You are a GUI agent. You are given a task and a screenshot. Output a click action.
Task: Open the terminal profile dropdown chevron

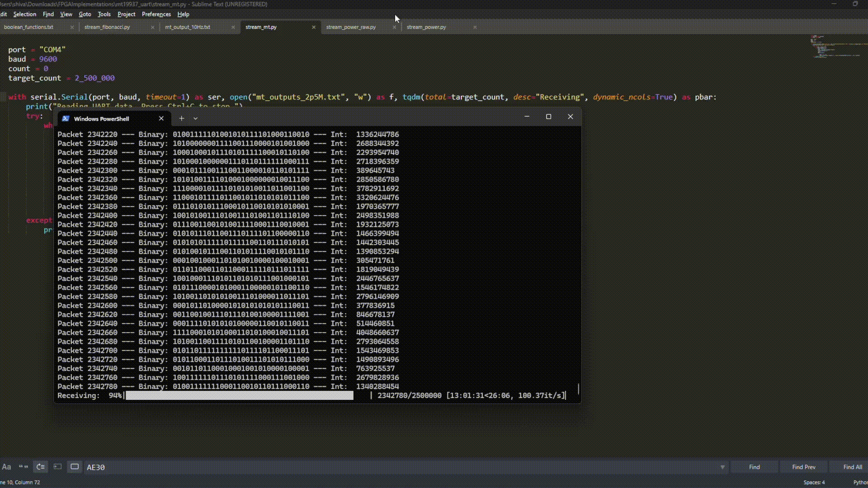pyautogui.click(x=195, y=118)
